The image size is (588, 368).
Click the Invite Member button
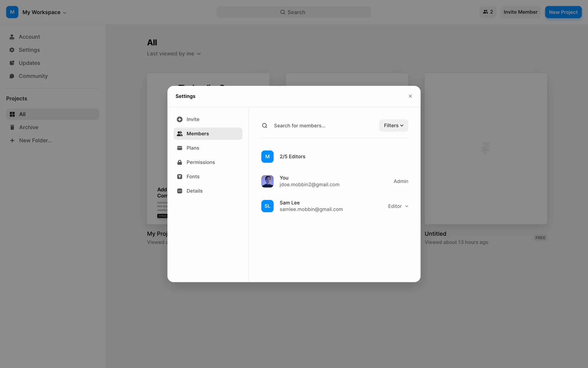click(520, 12)
